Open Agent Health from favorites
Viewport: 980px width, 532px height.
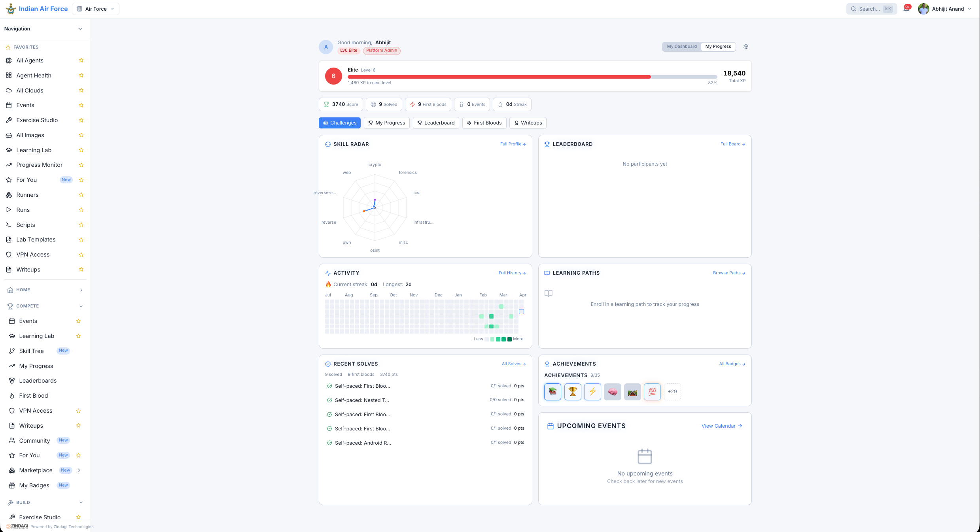(34, 75)
